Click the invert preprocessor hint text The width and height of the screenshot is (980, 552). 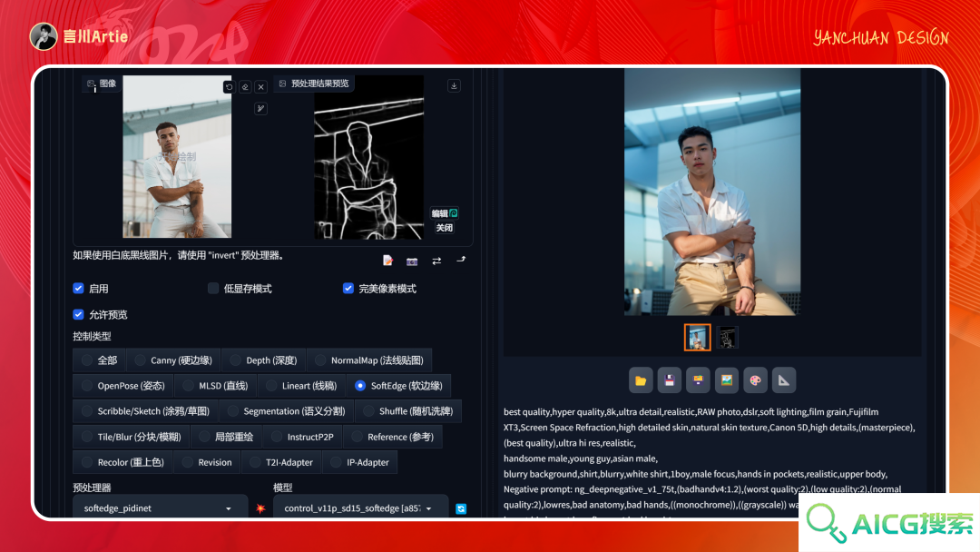pyautogui.click(x=179, y=255)
